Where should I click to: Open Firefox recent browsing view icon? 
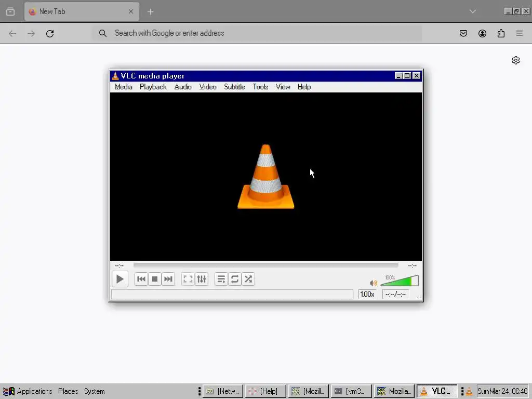click(x=10, y=11)
